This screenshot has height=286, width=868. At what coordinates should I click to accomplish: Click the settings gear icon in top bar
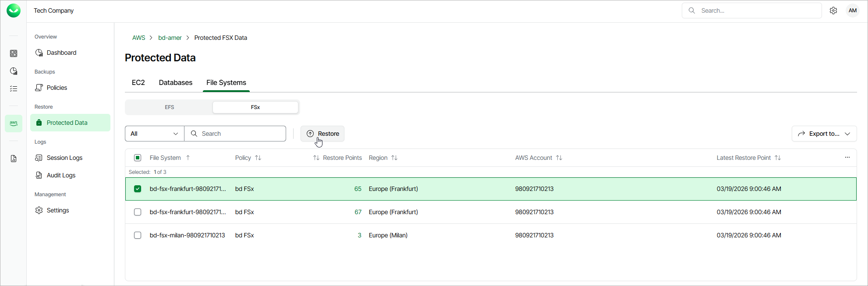point(833,11)
